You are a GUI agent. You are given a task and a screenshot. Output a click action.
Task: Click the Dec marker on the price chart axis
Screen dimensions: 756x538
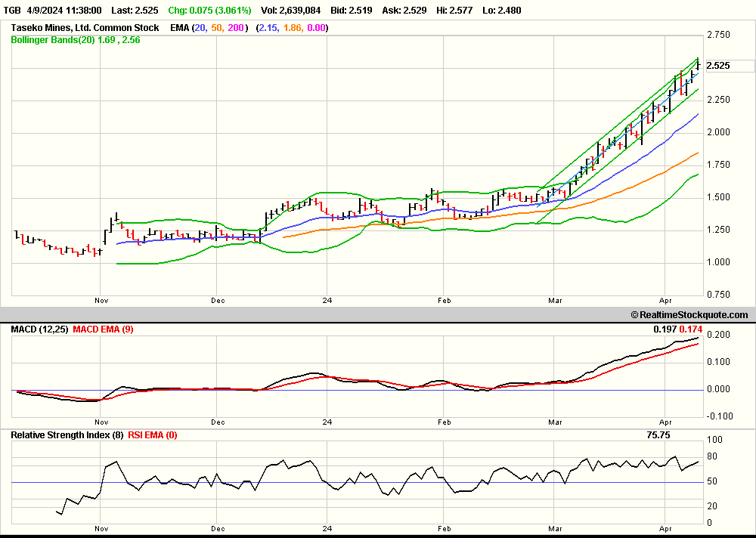point(218,300)
